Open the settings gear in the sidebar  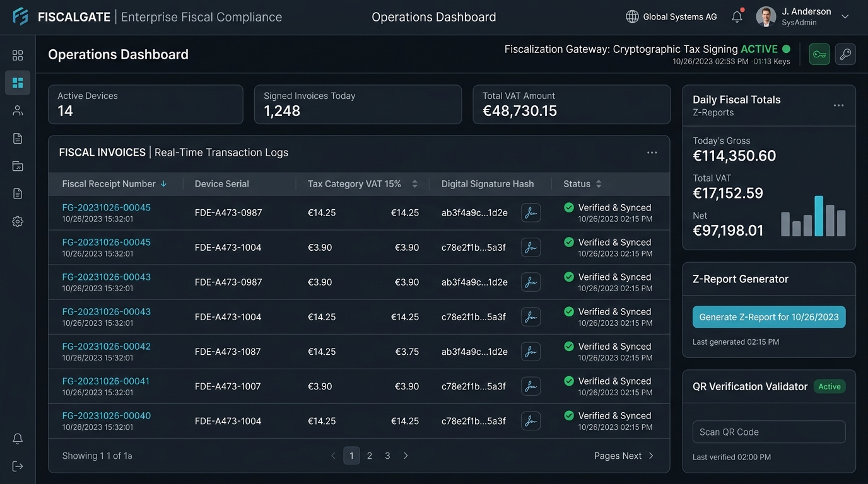(18, 222)
